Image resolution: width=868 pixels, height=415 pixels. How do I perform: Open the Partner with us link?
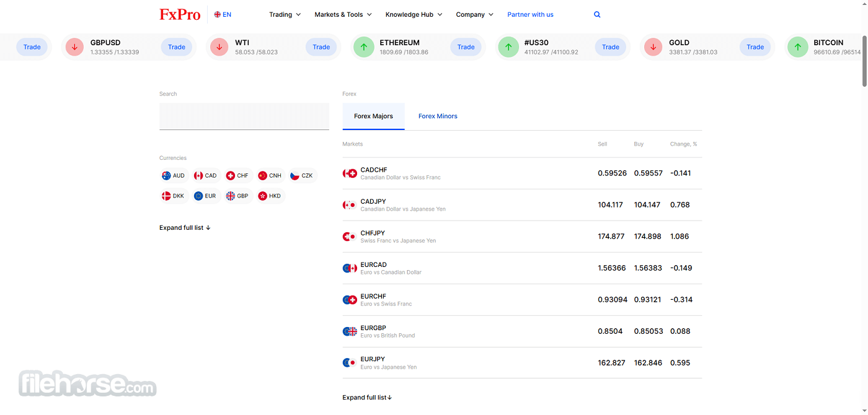point(530,14)
